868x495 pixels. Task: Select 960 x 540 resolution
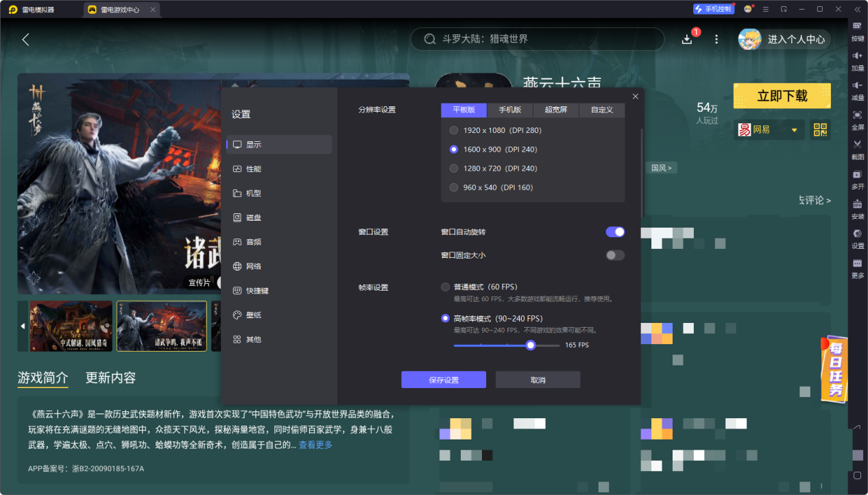[x=453, y=188]
